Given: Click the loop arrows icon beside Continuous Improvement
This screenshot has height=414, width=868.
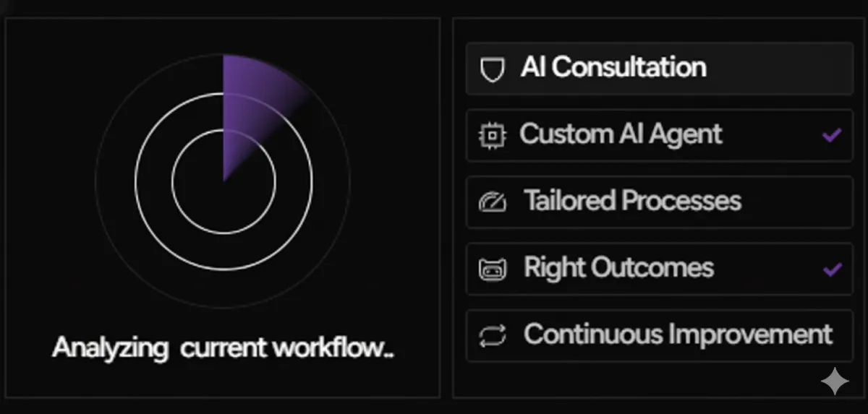Looking at the screenshot, I should (x=492, y=336).
